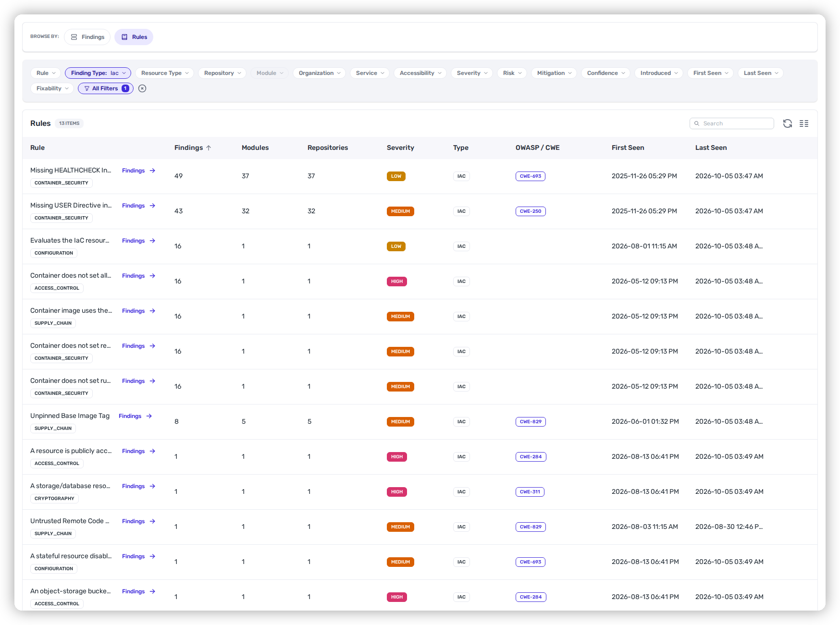This screenshot has width=840, height=625.
Task: Open the Last Seen filter dropdown
Action: (761, 73)
